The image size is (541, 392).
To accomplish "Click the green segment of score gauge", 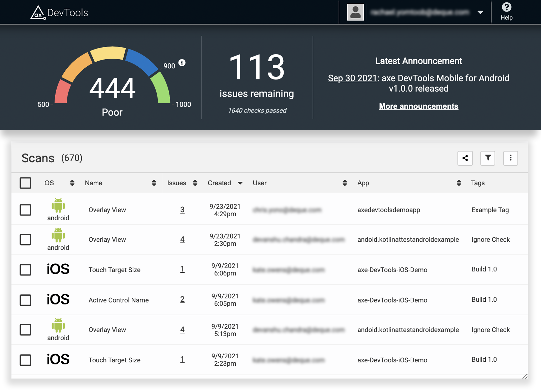I will pyautogui.click(x=161, y=88).
